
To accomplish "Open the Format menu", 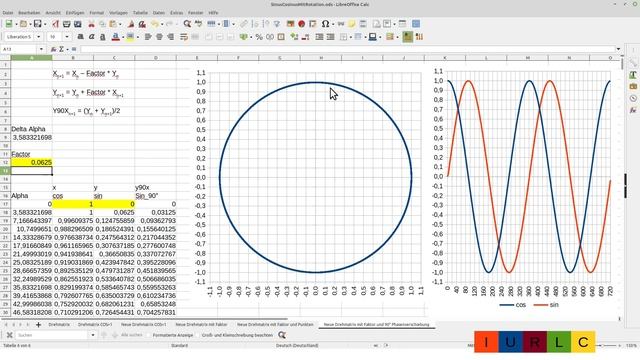I will (x=97, y=13).
